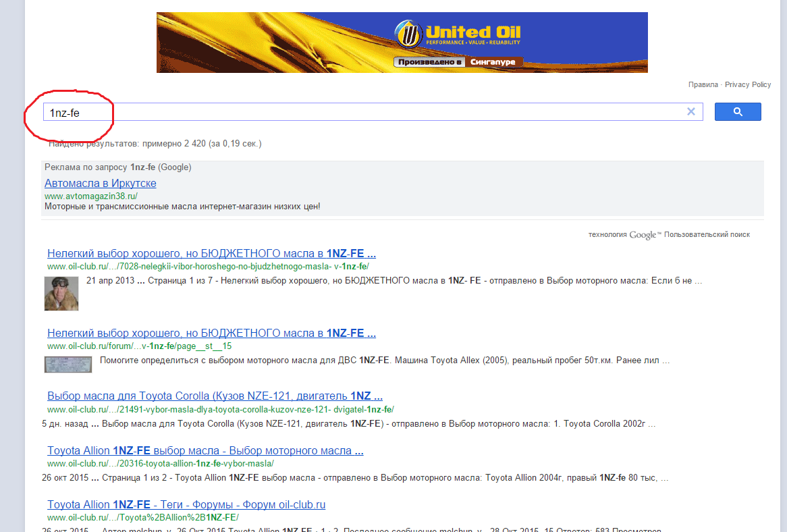Open Toyota Allion 1NZ-FE - Теги - Форумы result
Screen dimensions: 787x532
pyautogui.click(x=186, y=505)
